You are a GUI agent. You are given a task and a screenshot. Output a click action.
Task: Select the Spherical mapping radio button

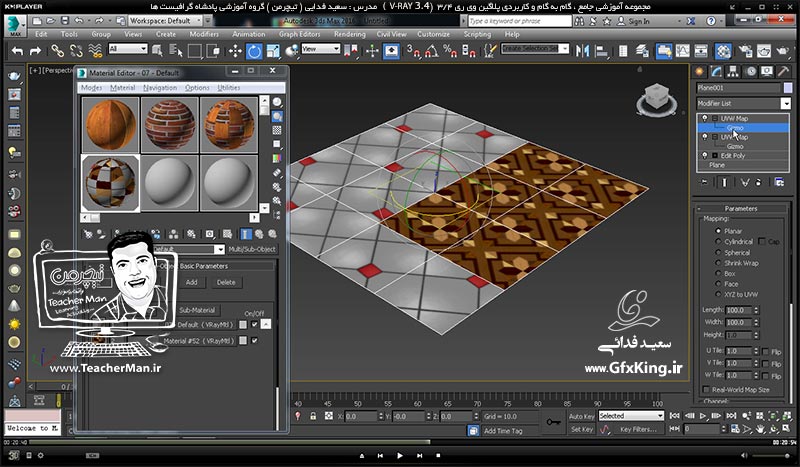718,252
